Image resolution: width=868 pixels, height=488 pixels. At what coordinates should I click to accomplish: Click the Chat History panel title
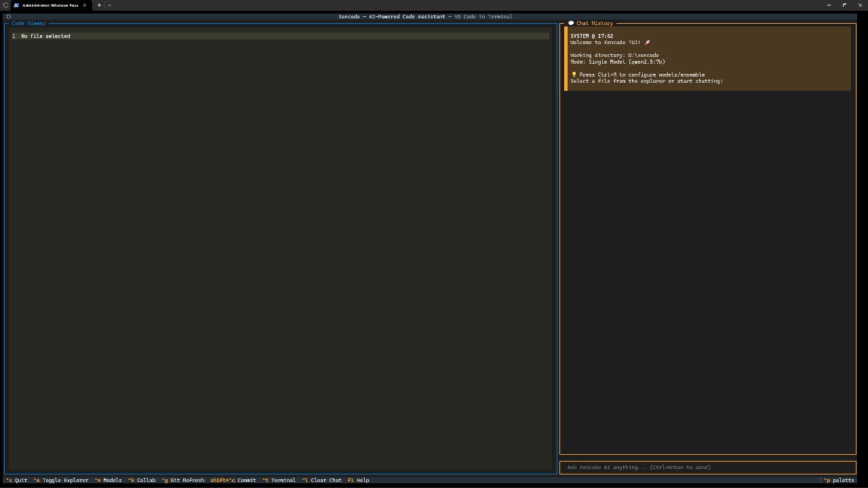click(595, 23)
